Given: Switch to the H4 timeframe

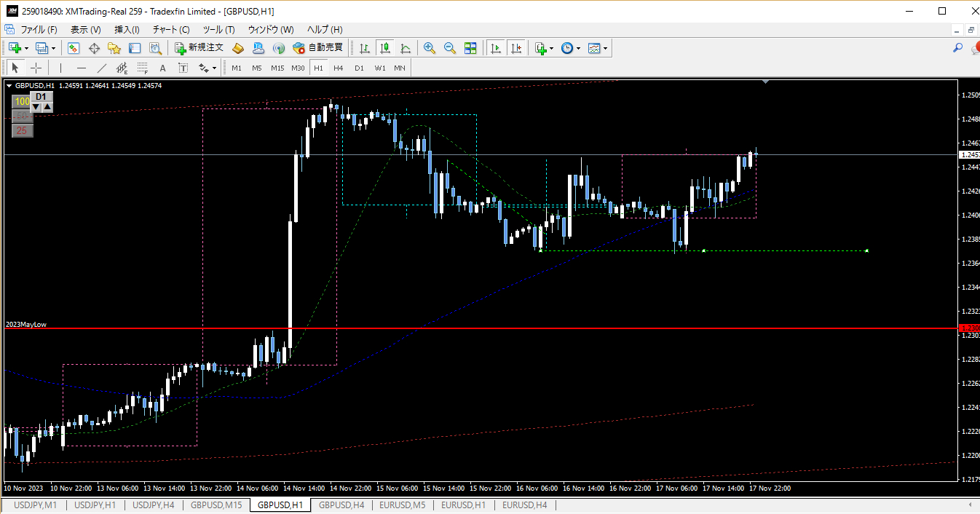Looking at the screenshot, I should coord(339,68).
